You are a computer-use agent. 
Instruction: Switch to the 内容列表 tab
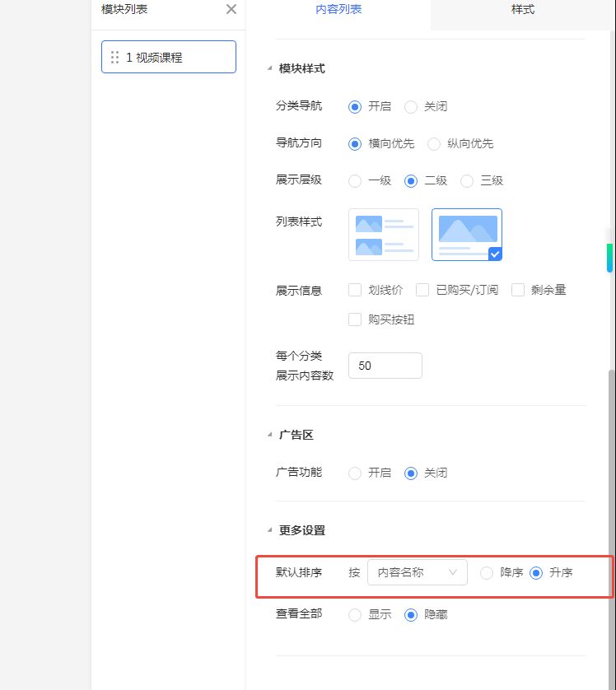point(338,10)
